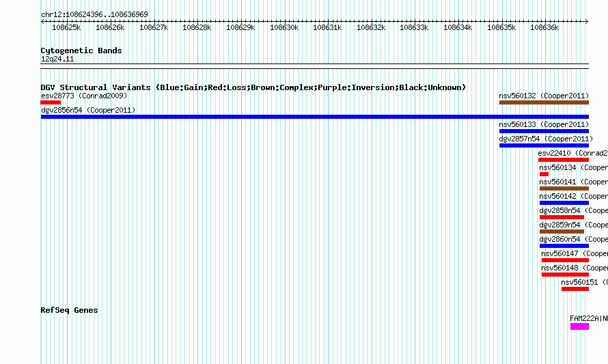Open the nsv560148 variant label
The image size is (608, 364).
point(575,268)
